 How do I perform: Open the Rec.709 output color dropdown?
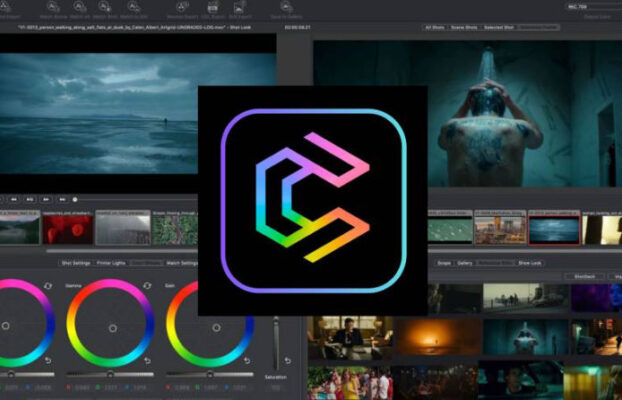point(593,7)
